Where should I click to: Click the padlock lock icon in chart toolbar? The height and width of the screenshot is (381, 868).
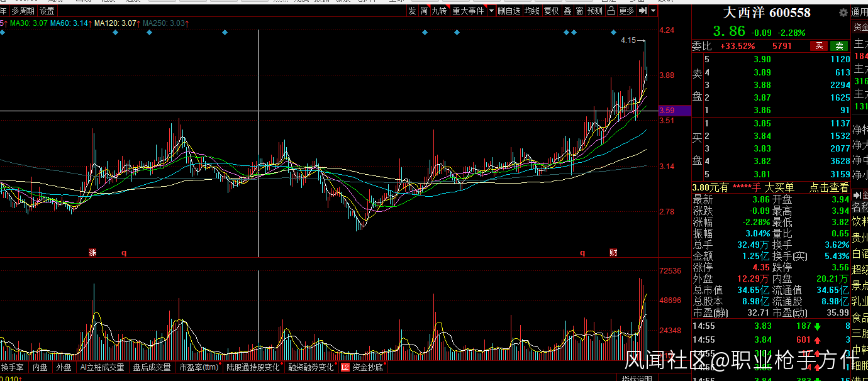point(611,11)
